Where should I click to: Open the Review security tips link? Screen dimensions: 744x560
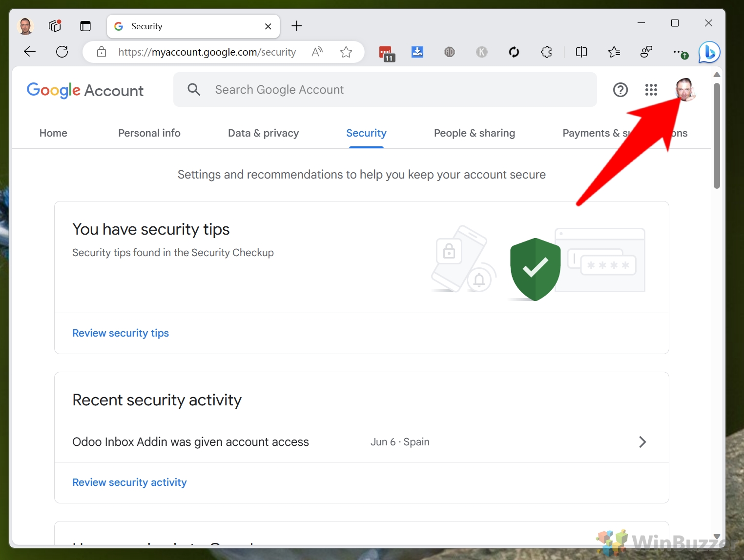coord(121,333)
